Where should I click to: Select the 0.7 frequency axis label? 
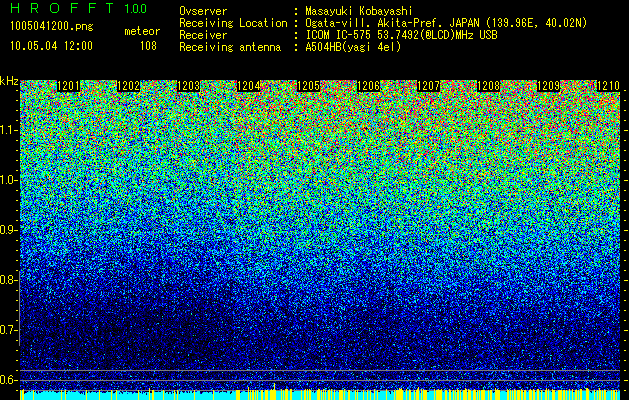coord(7,330)
